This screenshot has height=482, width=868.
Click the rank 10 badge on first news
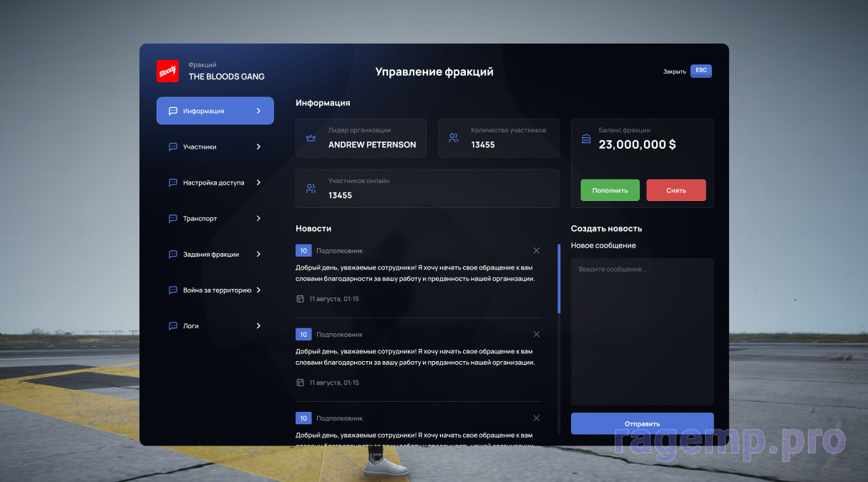point(303,250)
